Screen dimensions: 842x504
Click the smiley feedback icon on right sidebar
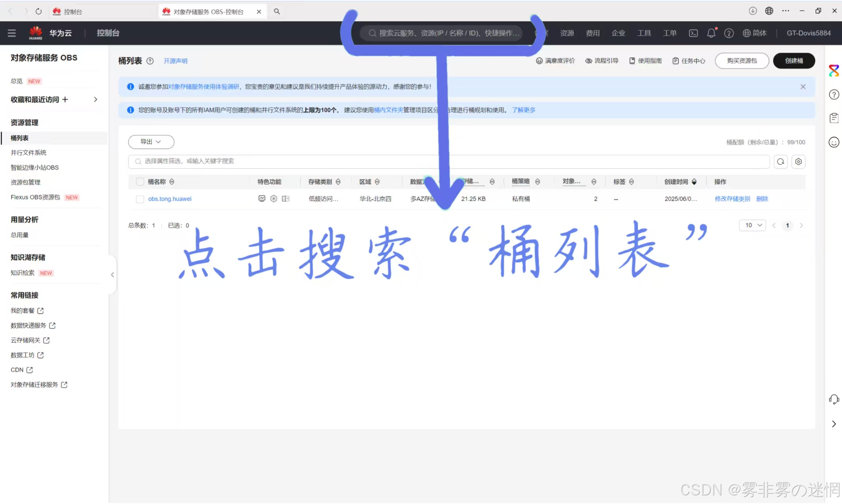834,142
